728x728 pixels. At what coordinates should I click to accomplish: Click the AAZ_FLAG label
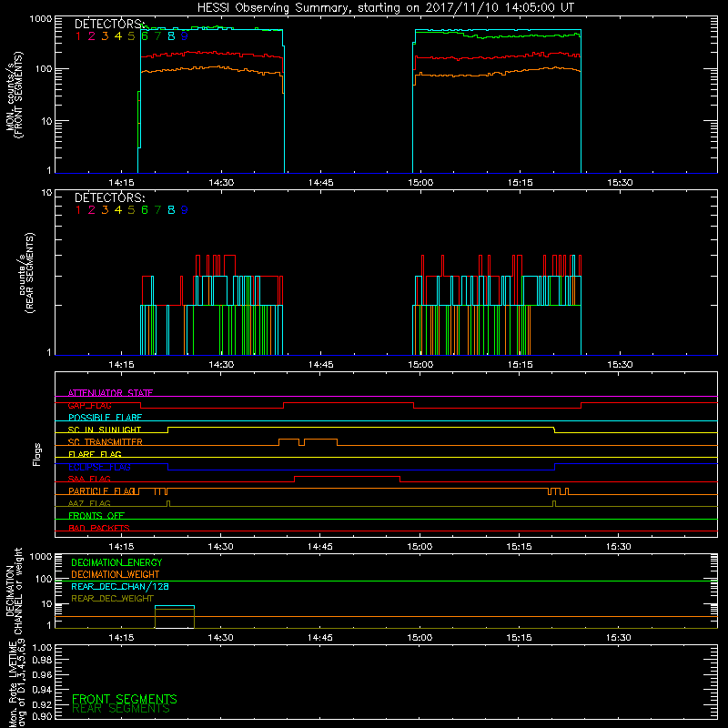[x=89, y=503]
